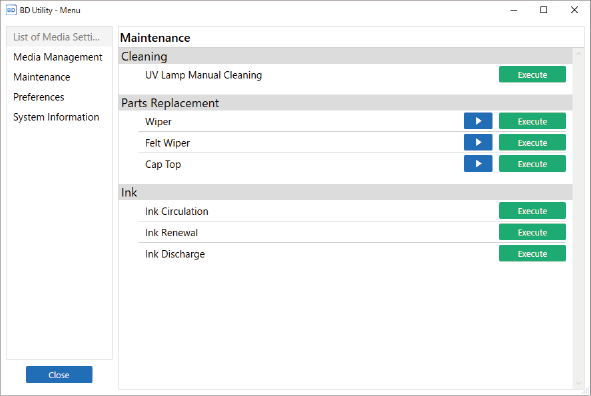Click the Parts Replacement section header

(345, 103)
